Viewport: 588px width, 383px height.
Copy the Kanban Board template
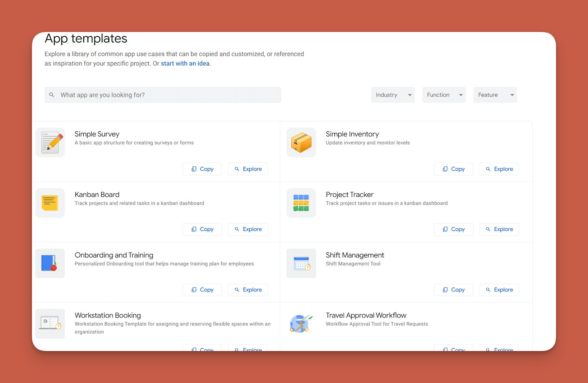pyautogui.click(x=202, y=229)
